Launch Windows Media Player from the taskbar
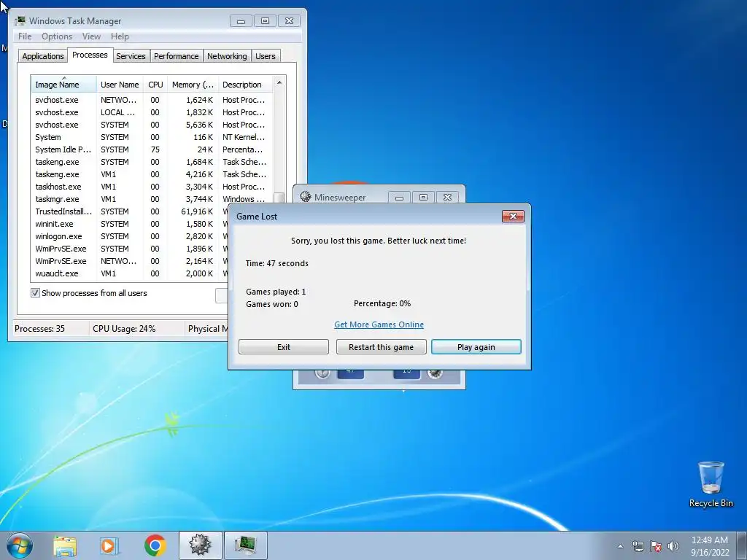The width and height of the screenshot is (747, 560). pos(109,545)
